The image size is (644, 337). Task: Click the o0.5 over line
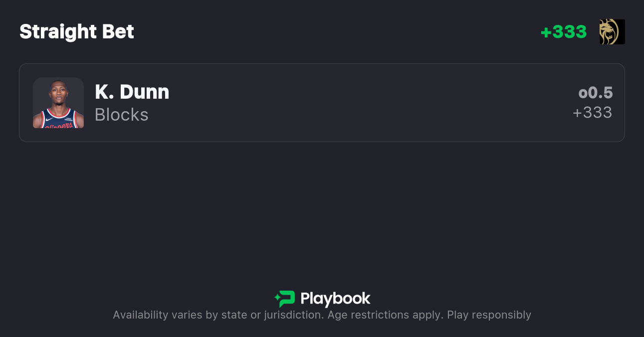tap(595, 93)
